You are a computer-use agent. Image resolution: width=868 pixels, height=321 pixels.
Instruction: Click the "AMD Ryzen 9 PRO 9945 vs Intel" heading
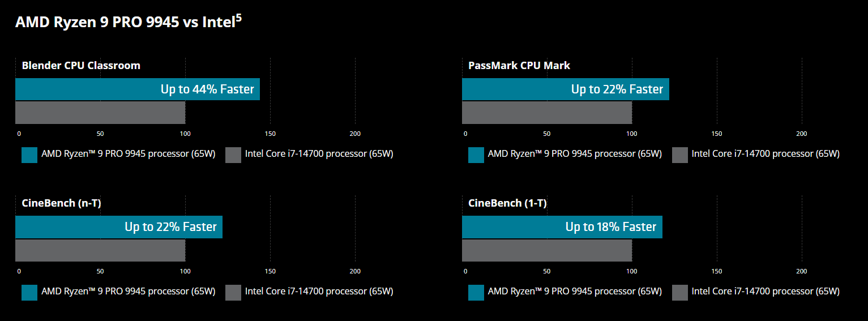(x=125, y=22)
